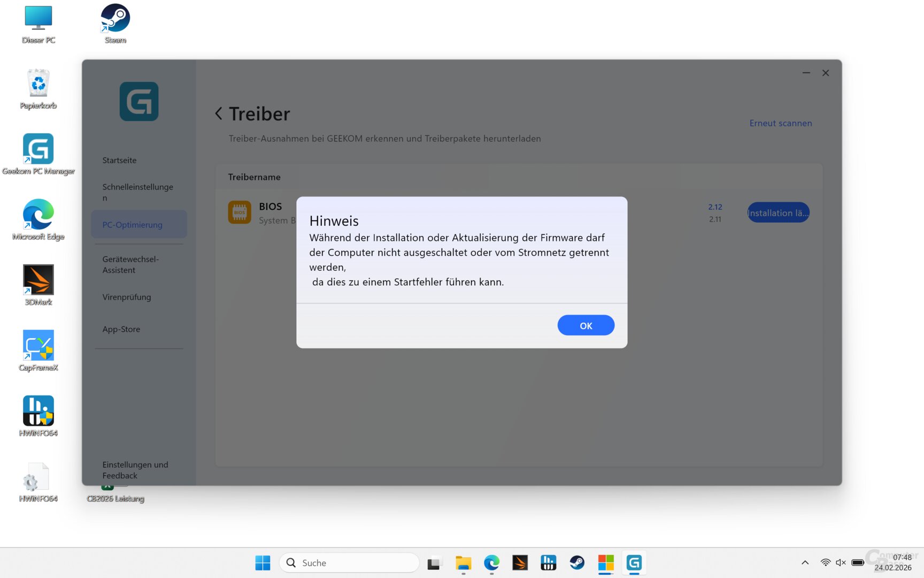This screenshot has width=924, height=578.
Task: Open Virenprüfung from the sidebar
Action: (x=127, y=297)
